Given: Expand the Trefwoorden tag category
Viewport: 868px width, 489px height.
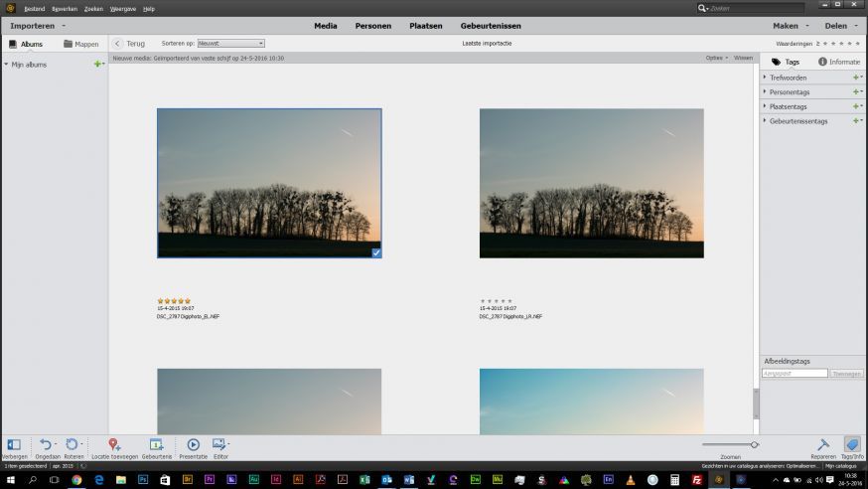Looking at the screenshot, I should click(789, 78).
